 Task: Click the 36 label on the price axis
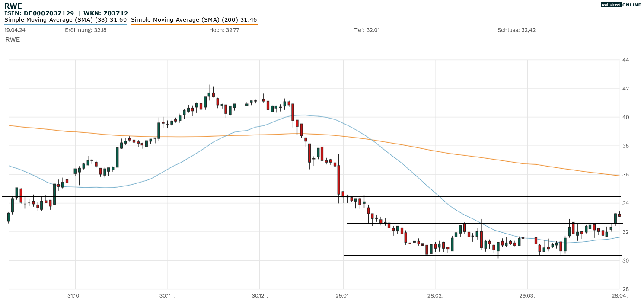pos(625,175)
